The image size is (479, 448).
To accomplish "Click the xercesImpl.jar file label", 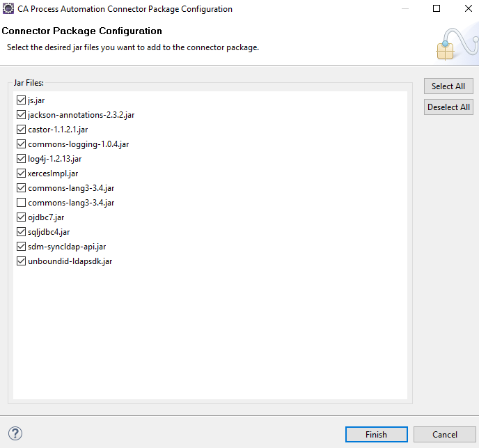I will [x=53, y=173].
